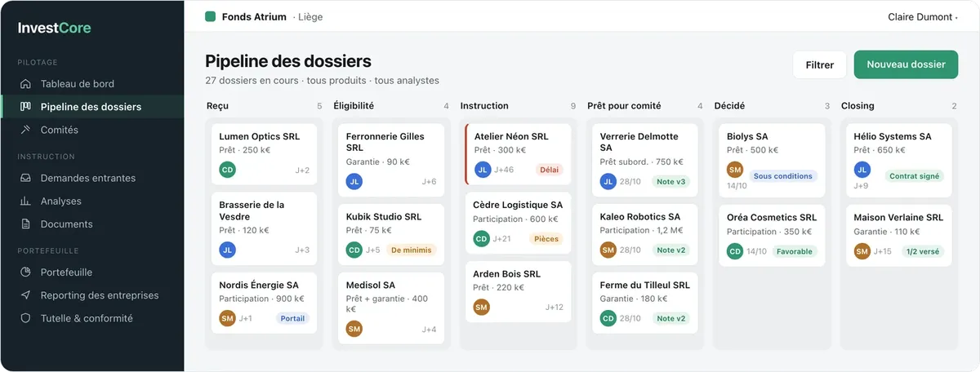Click JL avatar on Hélio Systems SA card

pyautogui.click(x=862, y=170)
